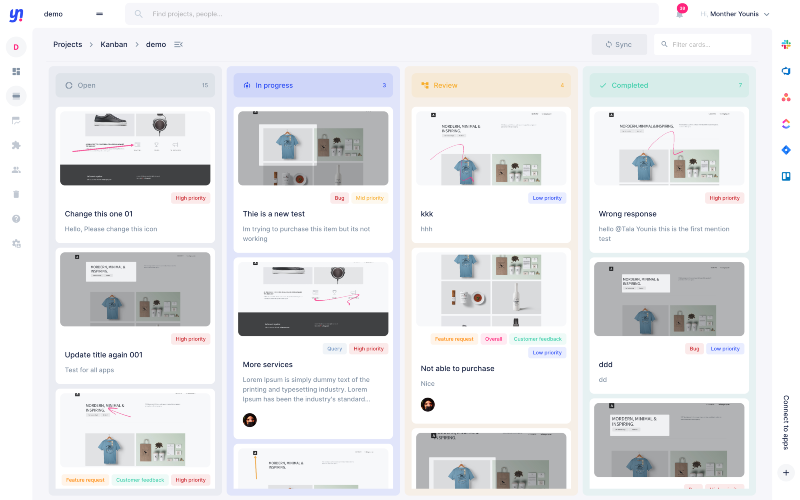Open the integrations puzzle icon in sidebar
This screenshot has width=800, height=500.
coord(16,145)
